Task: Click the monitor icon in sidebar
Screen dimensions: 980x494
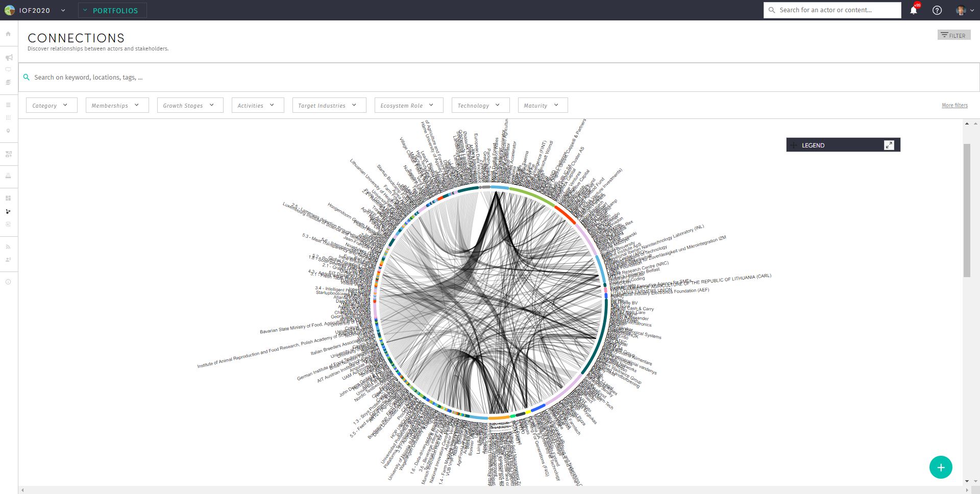Action: (8, 69)
